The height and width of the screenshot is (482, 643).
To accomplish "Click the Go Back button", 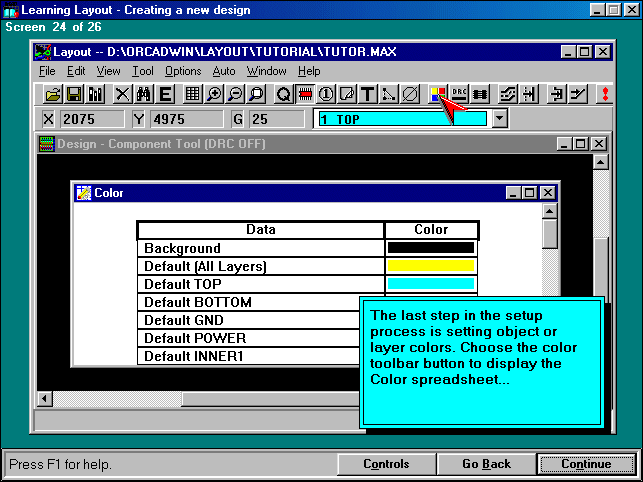I will (x=486, y=464).
